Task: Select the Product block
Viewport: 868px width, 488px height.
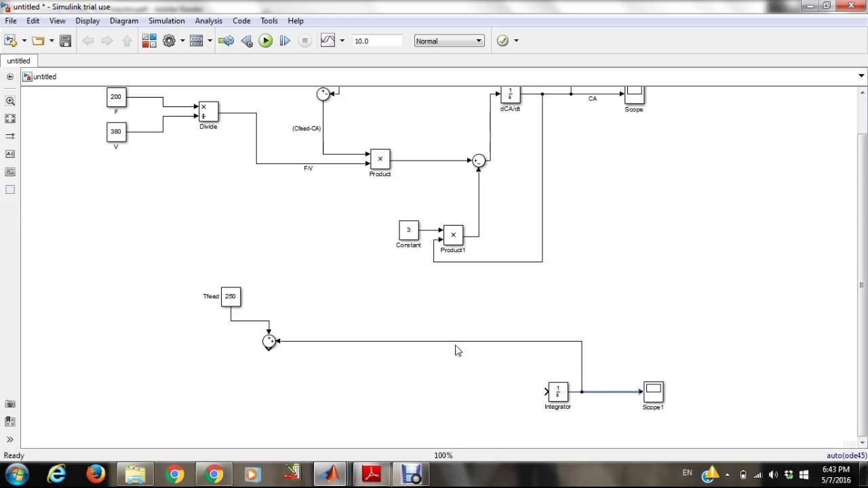Action: click(x=380, y=159)
